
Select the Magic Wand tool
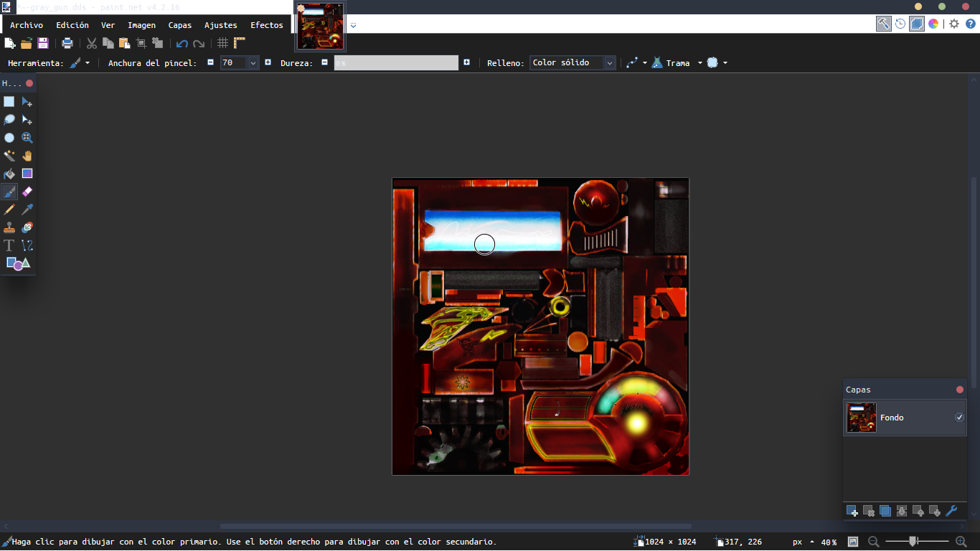(9, 156)
